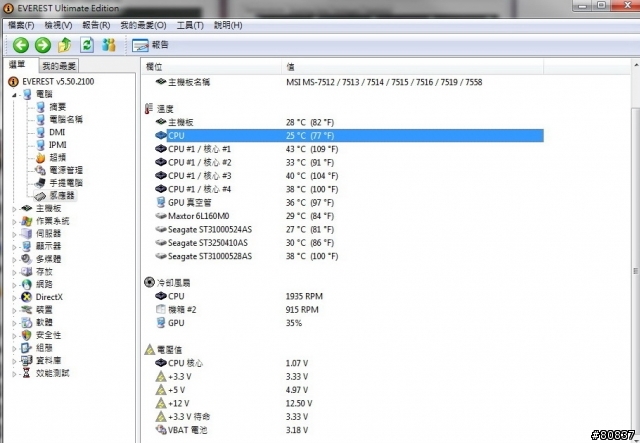The width and height of the screenshot is (640, 443).
Task: Select 電腦名稱 in the tree
Action: pyautogui.click(x=66, y=120)
